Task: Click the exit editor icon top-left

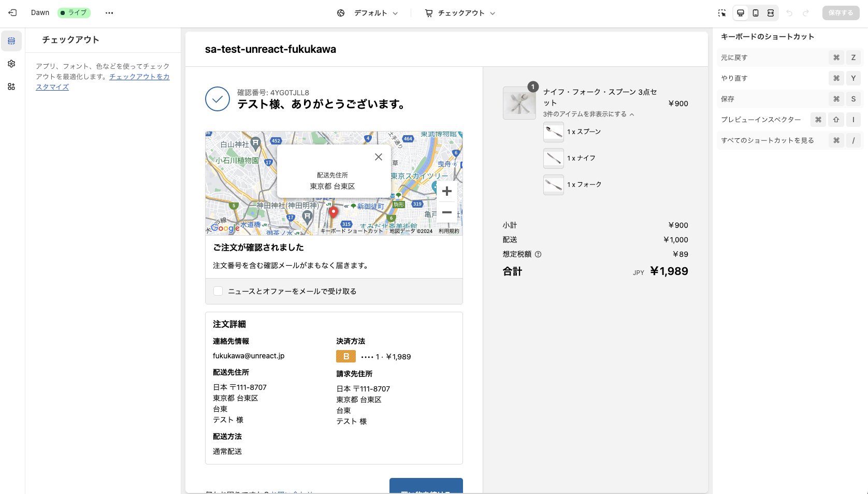Action: pos(12,13)
